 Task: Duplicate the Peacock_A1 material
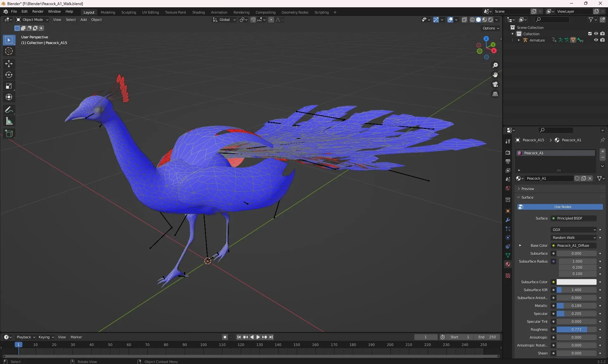pos(584,178)
